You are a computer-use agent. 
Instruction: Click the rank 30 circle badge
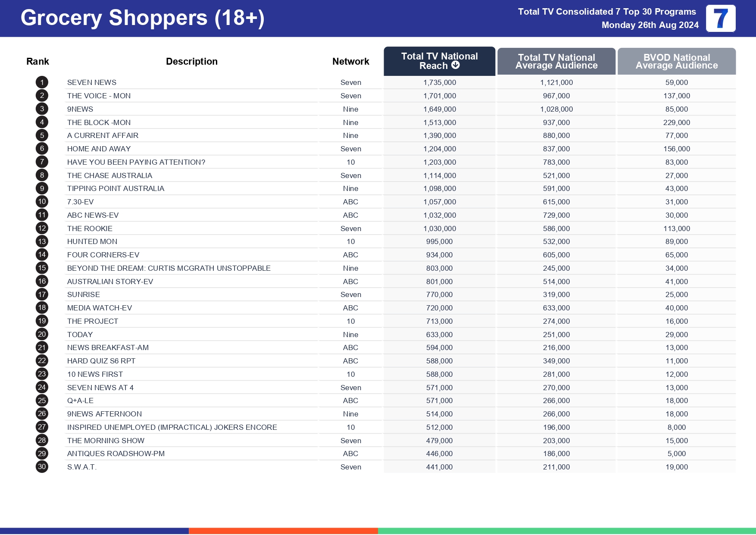pyautogui.click(x=42, y=467)
